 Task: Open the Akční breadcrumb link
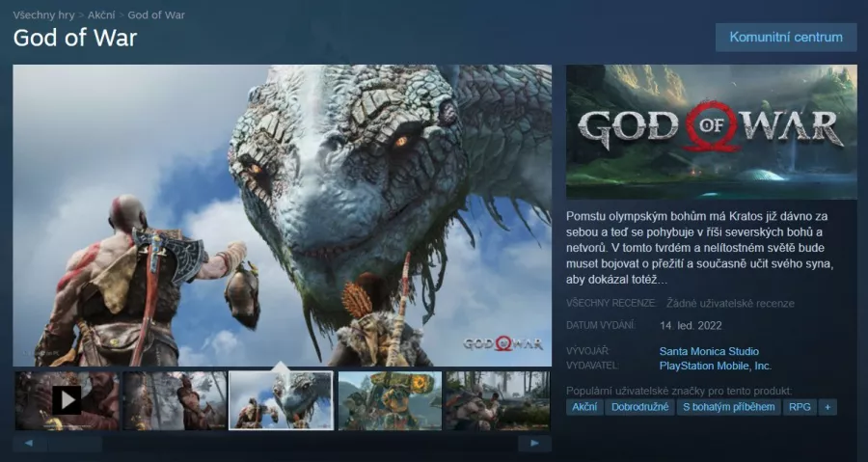tap(101, 14)
